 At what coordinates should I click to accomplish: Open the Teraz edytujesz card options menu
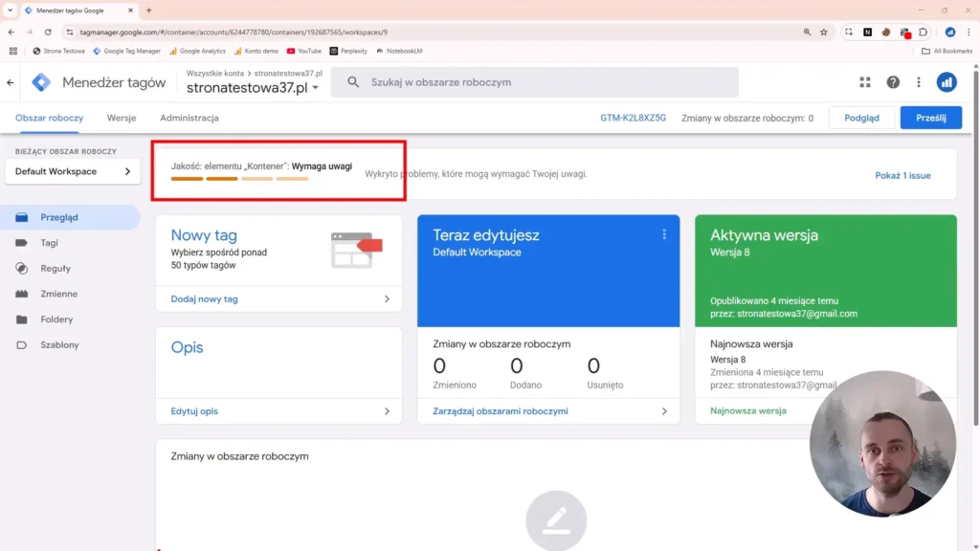click(x=664, y=234)
